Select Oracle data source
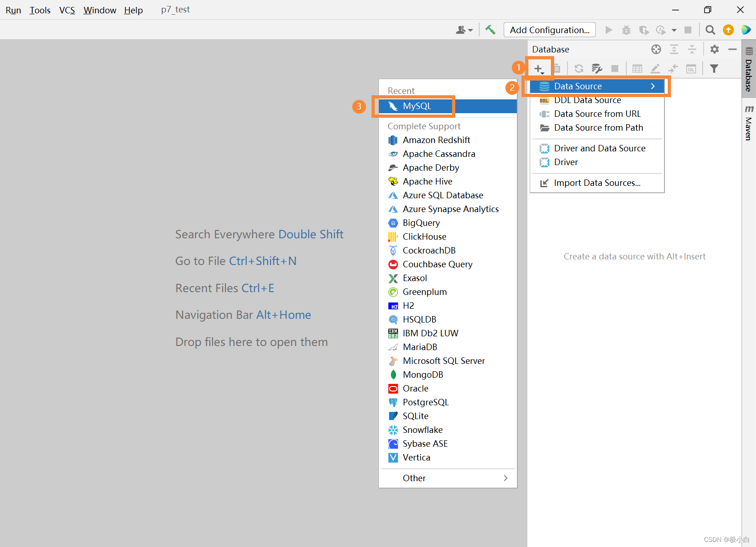This screenshot has width=756, height=547. coord(448,388)
